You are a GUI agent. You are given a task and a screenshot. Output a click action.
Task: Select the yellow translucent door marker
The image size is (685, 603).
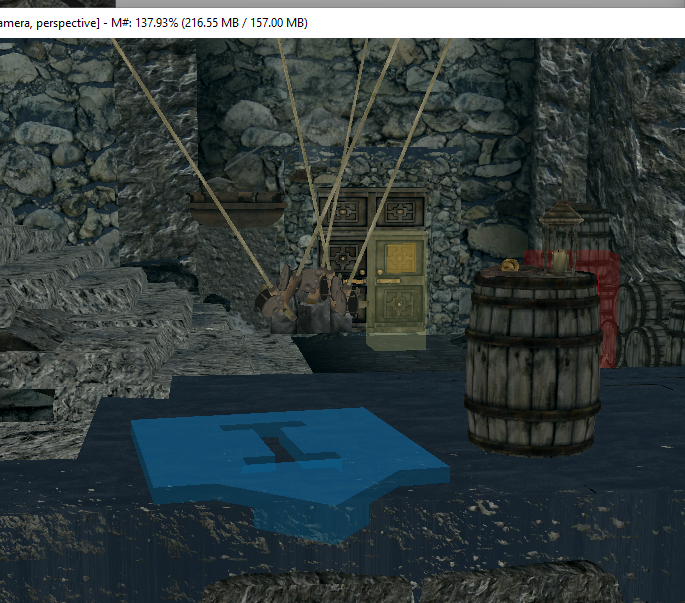[x=396, y=291]
